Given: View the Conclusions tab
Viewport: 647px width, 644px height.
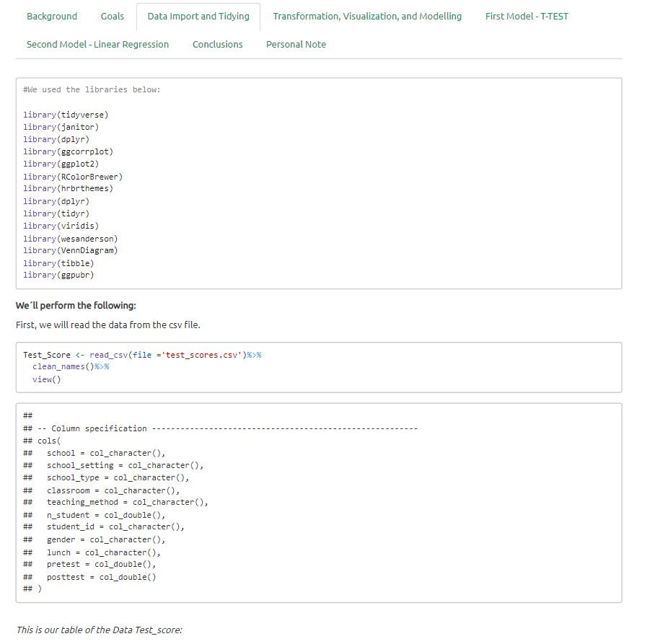Looking at the screenshot, I should 217,44.
